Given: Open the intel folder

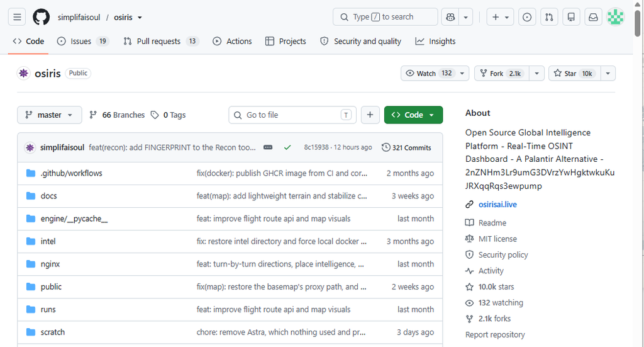Looking at the screenshot, I should tap(48, 241).
